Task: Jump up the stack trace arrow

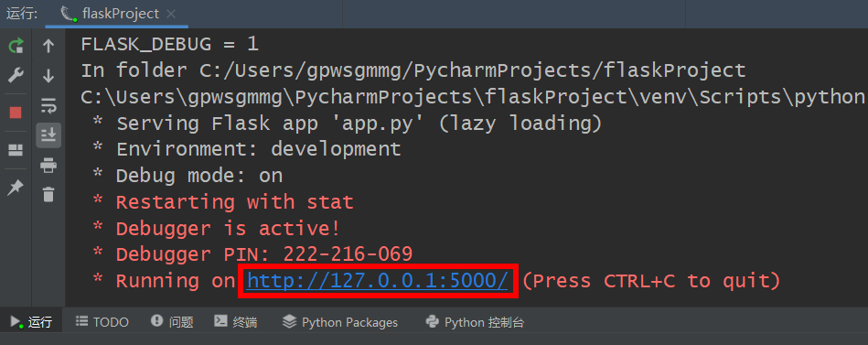Action: 48,46
